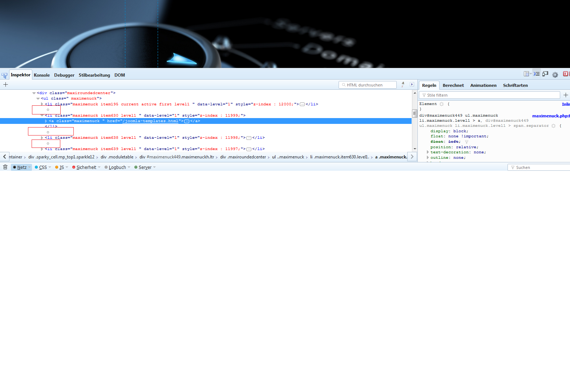Expand outline property shorthand
This screenshot has height=392, width=570.
coord(428,158)
